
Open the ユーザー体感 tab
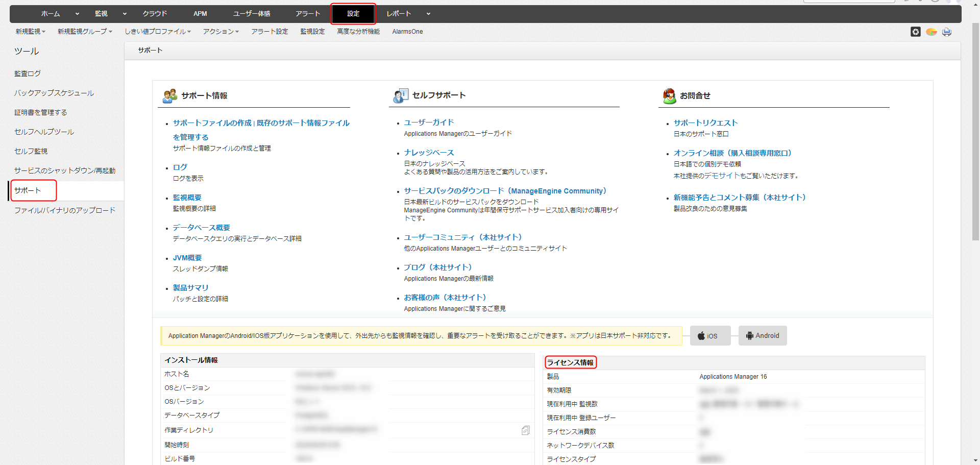252,14
